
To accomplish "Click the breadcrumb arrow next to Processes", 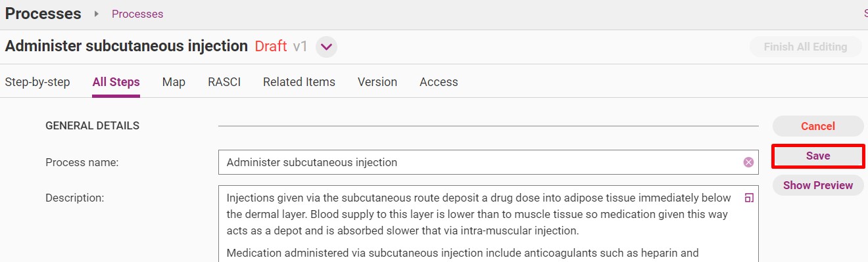I will pos(96,14).
